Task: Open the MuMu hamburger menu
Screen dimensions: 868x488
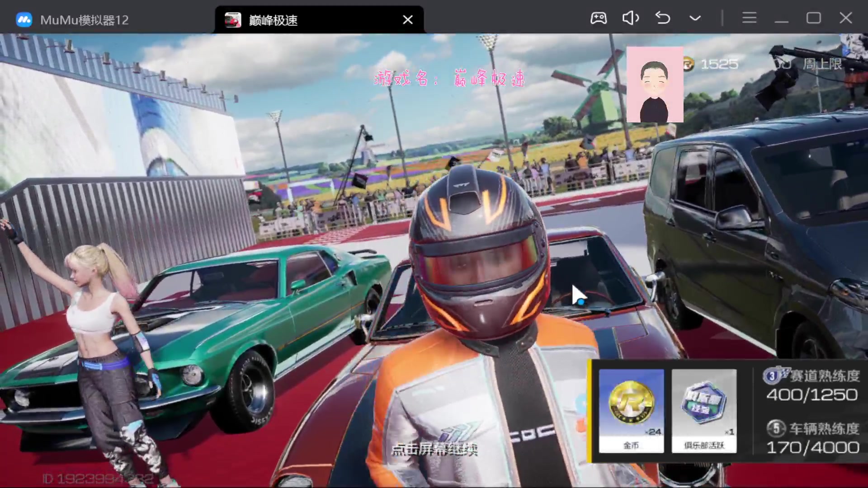Action: (x=750, y=18)
